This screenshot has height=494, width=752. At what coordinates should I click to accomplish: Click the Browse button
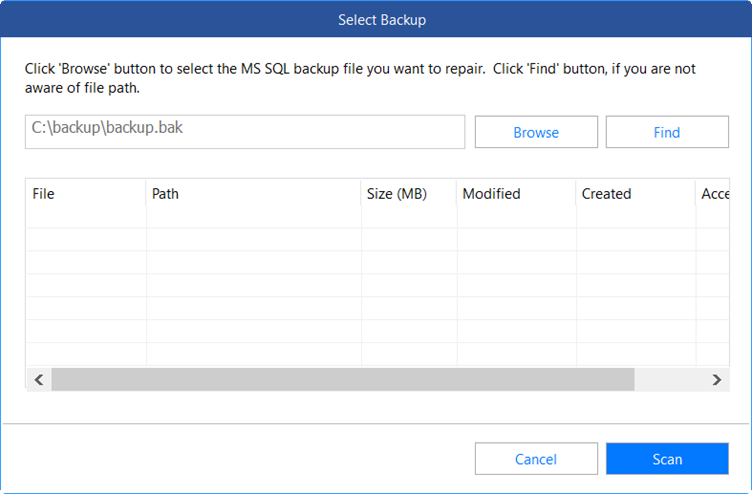pos(536,132)
